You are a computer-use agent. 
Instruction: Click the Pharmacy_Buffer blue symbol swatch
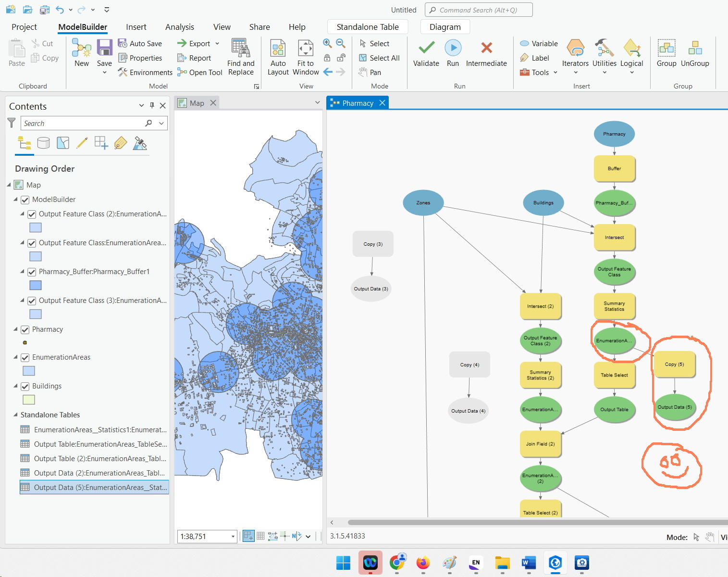click(36, 285)
